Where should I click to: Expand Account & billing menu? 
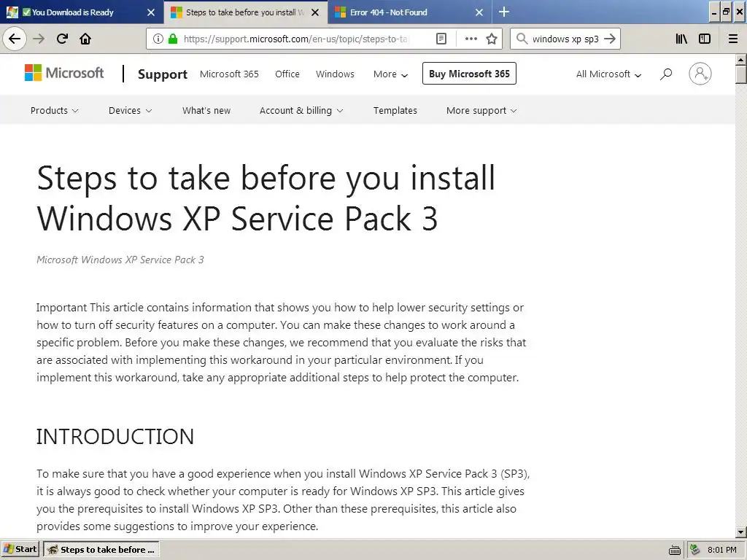[301, 111]
